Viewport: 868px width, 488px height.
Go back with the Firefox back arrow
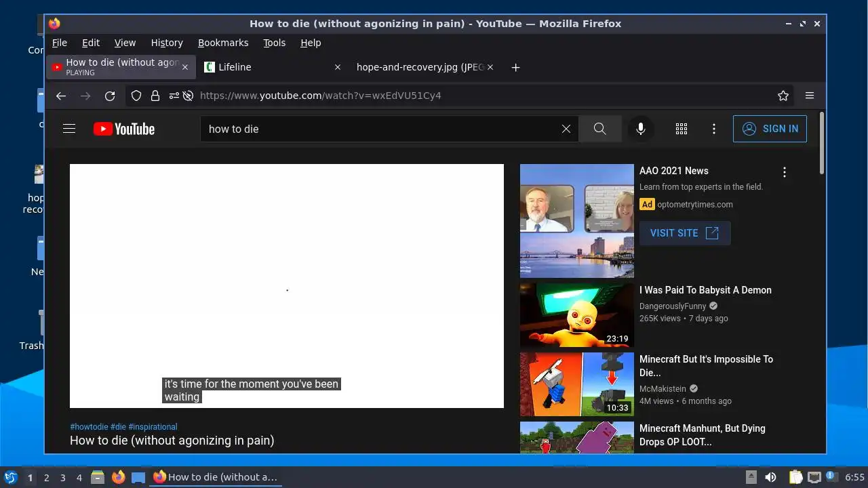tap(61, 96)
